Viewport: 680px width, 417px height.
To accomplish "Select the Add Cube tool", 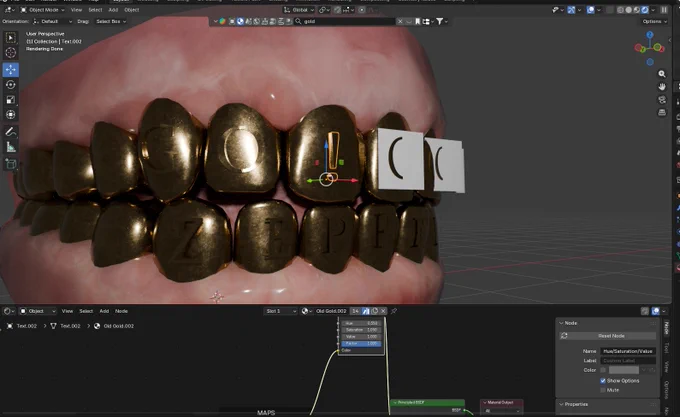I will coord(11,164).
